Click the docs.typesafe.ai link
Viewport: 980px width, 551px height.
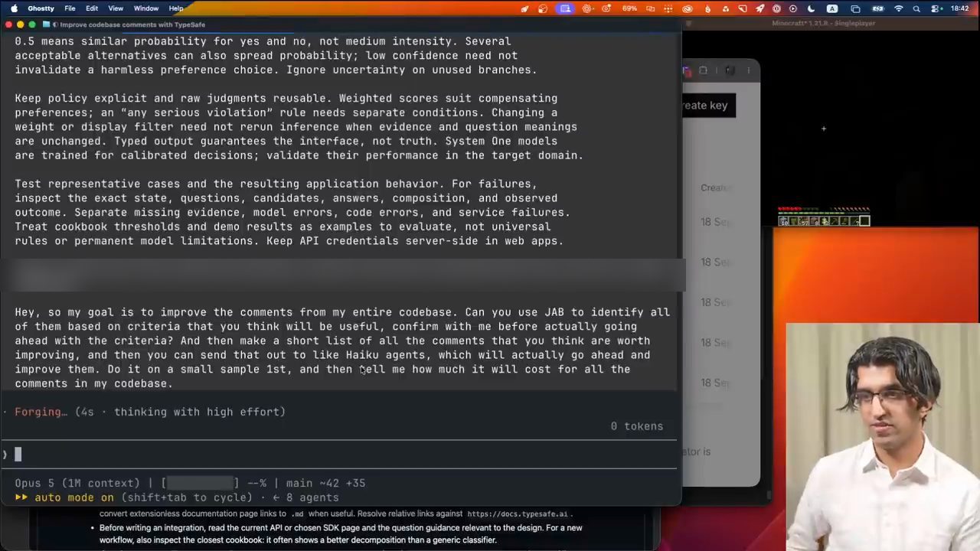click(x=518, y=514)
